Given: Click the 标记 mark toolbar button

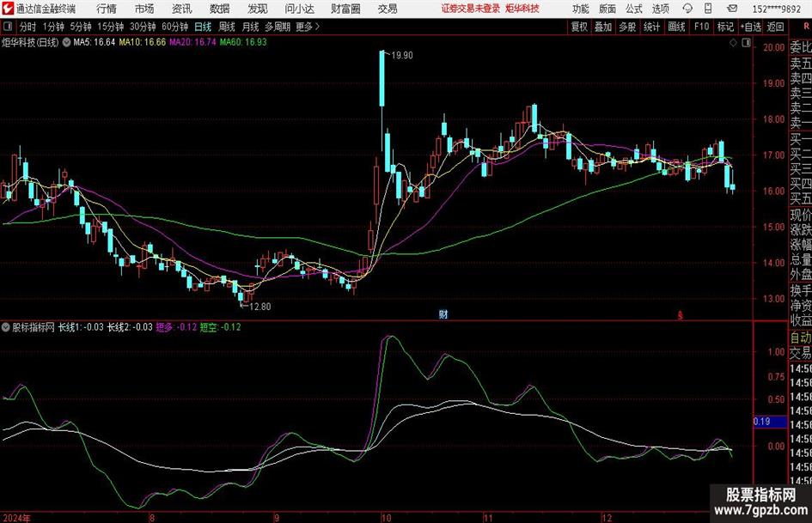Looking at the screenshot, I should click(x=725, y=27).
